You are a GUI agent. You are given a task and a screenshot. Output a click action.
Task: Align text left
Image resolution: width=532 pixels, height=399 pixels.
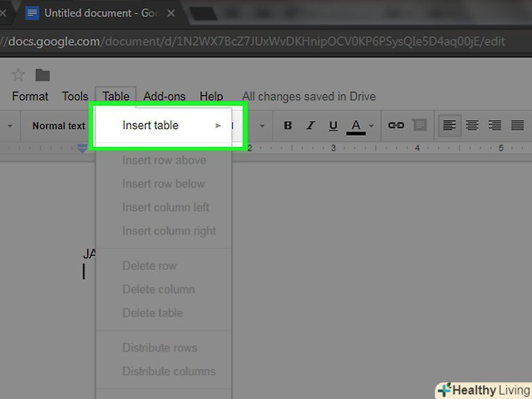pyautogui.click(x=449, y=126)
